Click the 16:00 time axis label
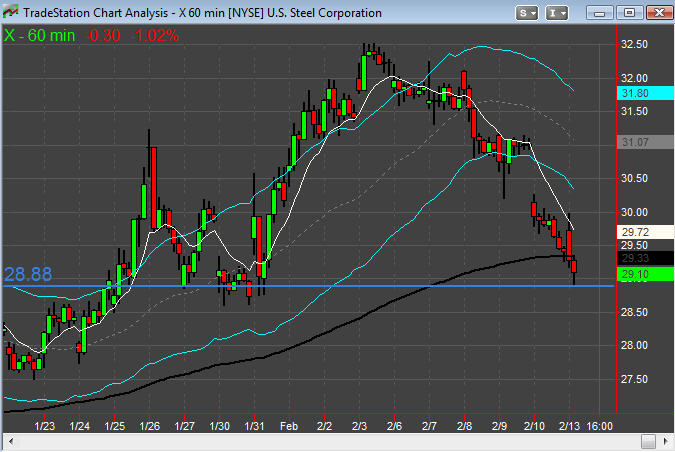 (x=600, y=426)
